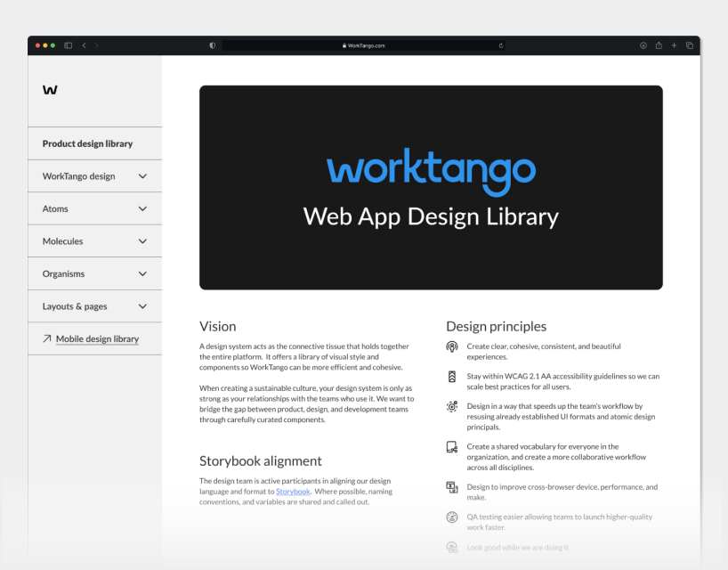Viewport: 728px width, 570px height.
Task: Expand the Organisms section chevron
Action: click(142, 273)
